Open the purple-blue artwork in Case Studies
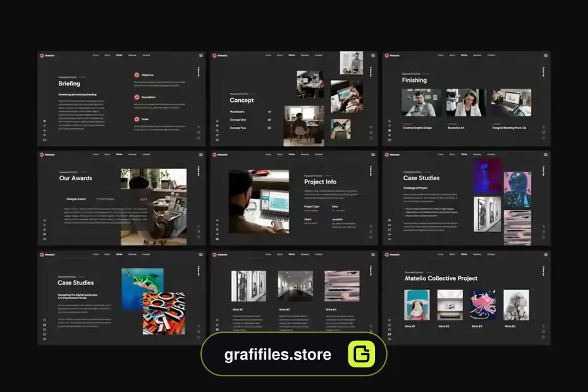The image size is (588, 392). pyautogui.click(x=487, y=176)
